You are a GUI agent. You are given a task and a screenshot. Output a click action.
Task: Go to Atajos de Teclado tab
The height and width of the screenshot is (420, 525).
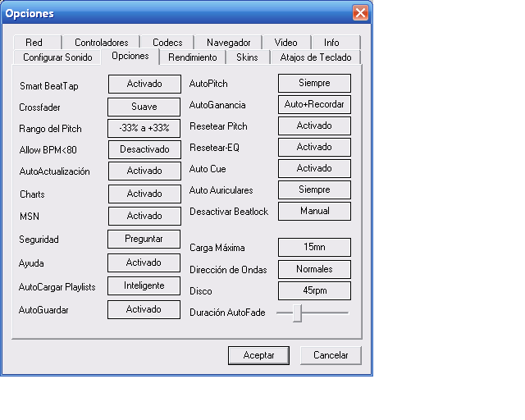tap(315, 57)
